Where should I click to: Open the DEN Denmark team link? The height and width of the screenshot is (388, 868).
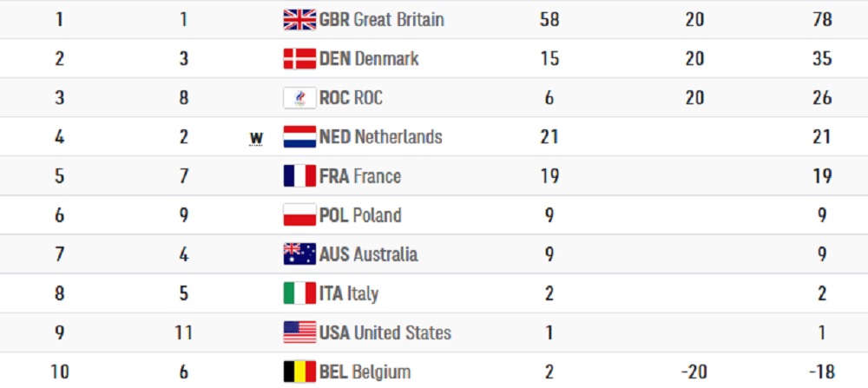[x=369, y=59]
